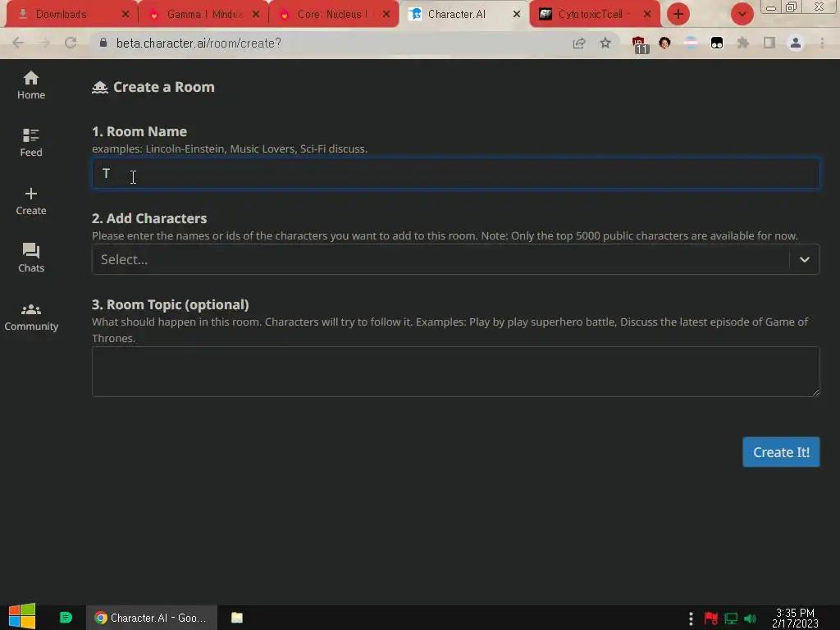Open the Feed sidebar item

31,143
